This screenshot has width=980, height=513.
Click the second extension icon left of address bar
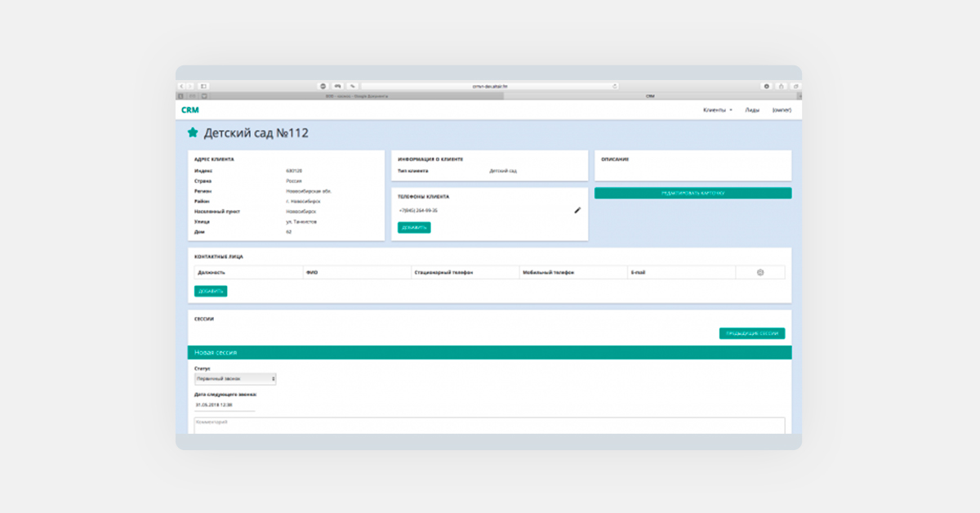337,86
